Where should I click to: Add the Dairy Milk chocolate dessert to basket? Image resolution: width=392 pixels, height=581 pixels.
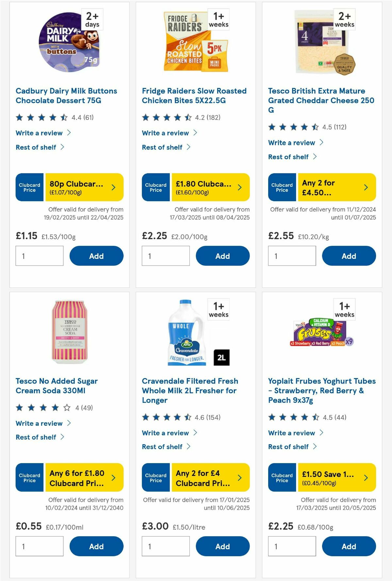(96, 256)
